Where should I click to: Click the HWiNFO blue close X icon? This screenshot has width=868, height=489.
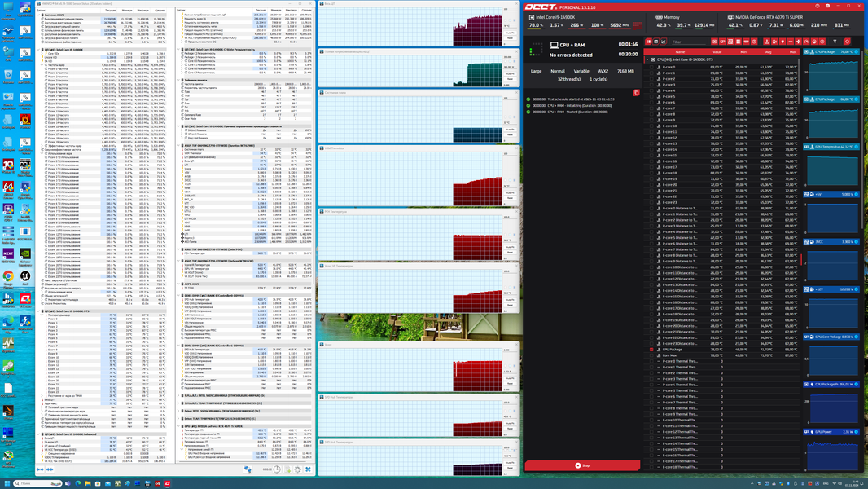[308, 469]
